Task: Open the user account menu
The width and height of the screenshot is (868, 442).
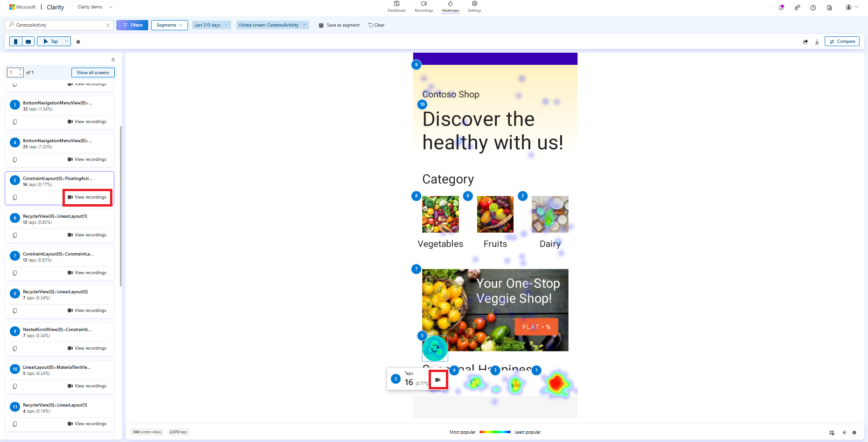Action: pyautogui.click(x=852, y=7)
